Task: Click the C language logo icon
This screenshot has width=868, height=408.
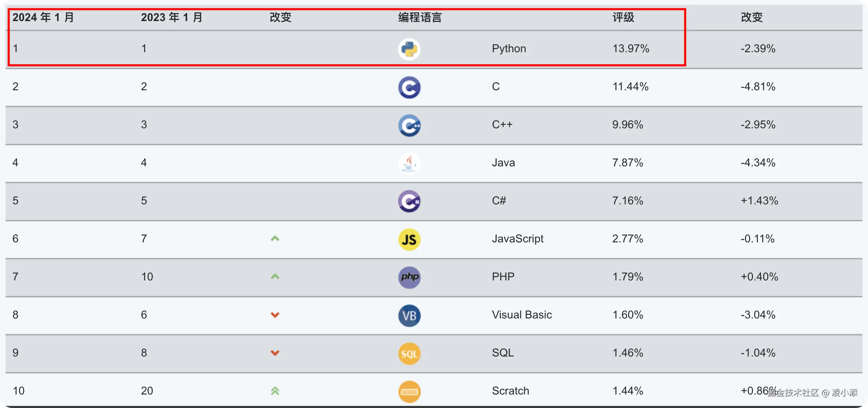Action: 409,87
